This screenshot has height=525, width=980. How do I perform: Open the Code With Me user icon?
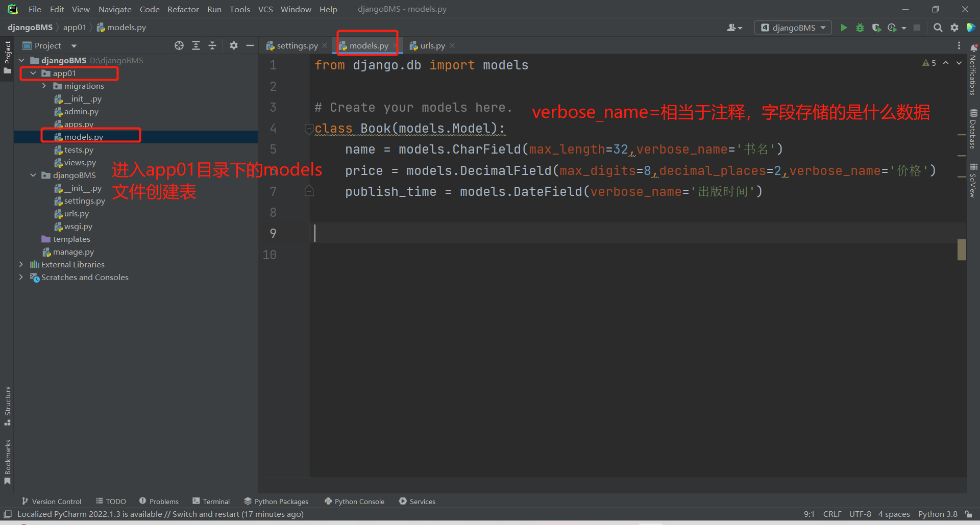pyautogui.click(x=734, y=28)
